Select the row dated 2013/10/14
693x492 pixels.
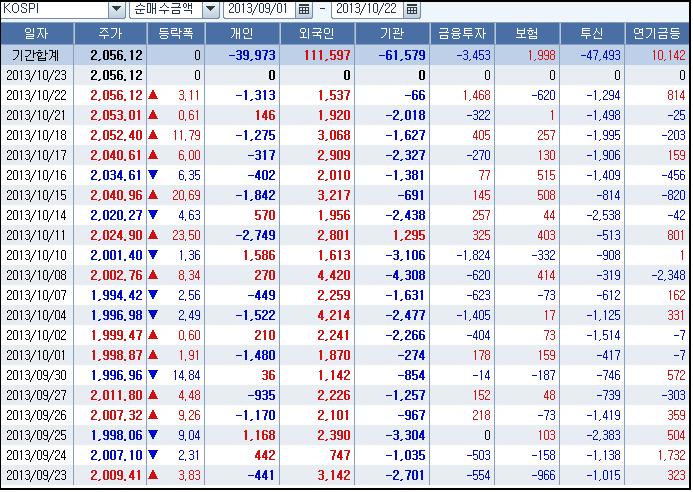pos(345,215)
